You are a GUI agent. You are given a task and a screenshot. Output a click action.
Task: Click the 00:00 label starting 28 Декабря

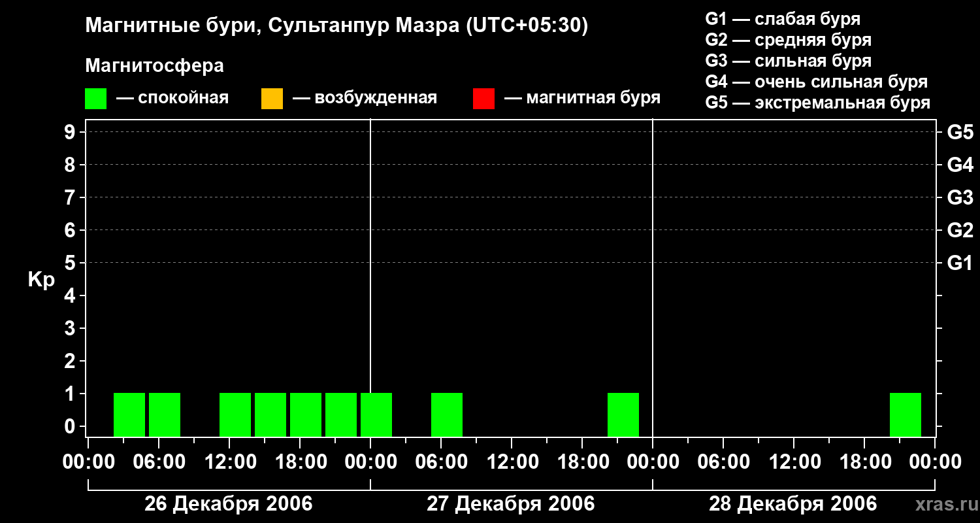pos(653,462)
